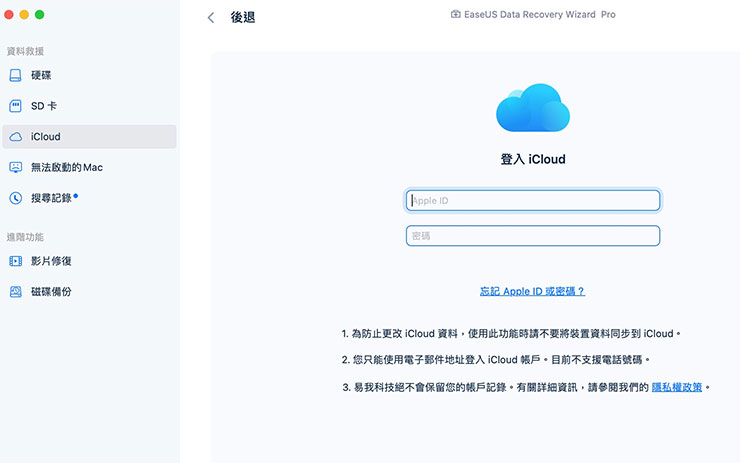
Task: Click the video repair film icon
Action: tap(16, 261)
